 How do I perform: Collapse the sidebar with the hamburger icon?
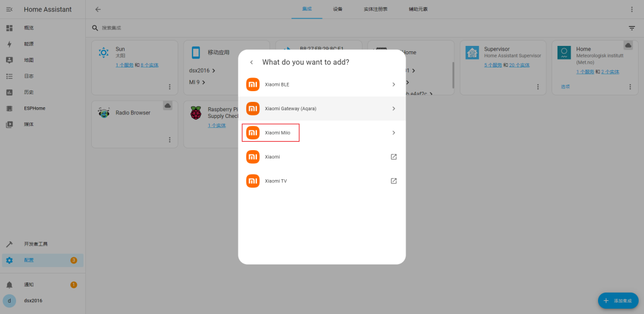pos(10,9)
